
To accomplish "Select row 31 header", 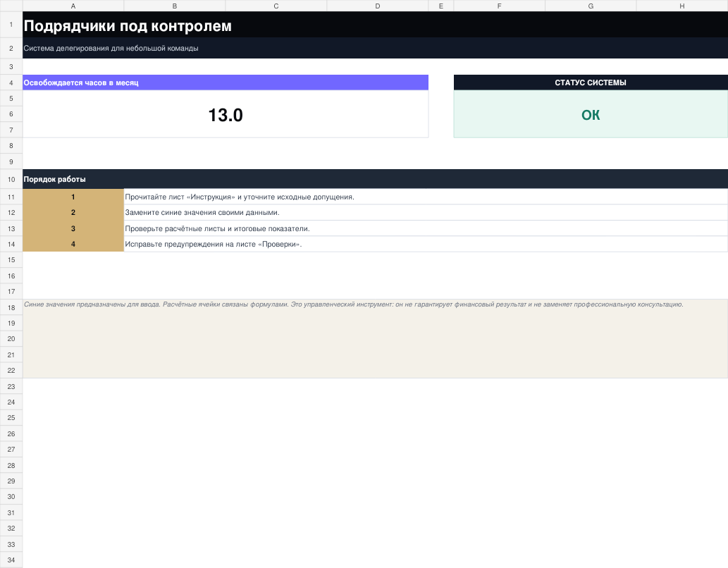I will click(x=11, y=513).
